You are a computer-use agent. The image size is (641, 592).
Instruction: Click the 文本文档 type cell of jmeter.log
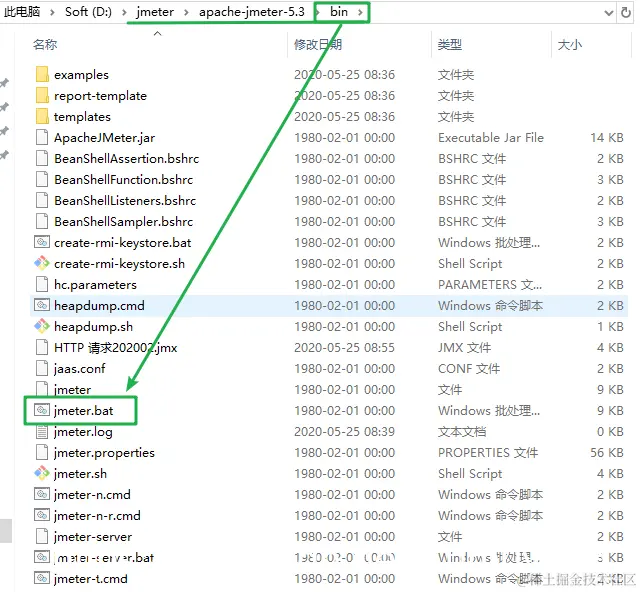tap(462, 432)
